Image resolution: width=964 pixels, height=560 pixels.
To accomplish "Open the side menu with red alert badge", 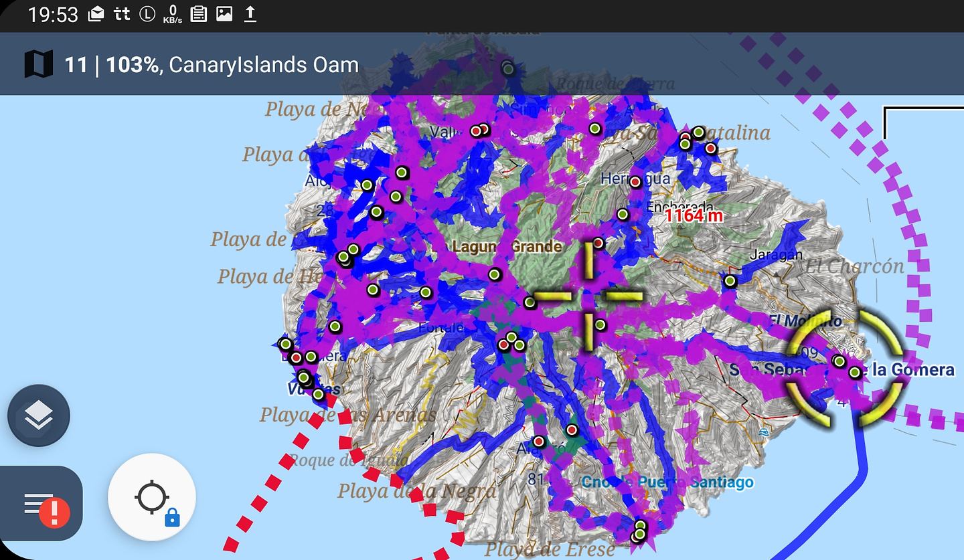I will [x=40, y=504].
